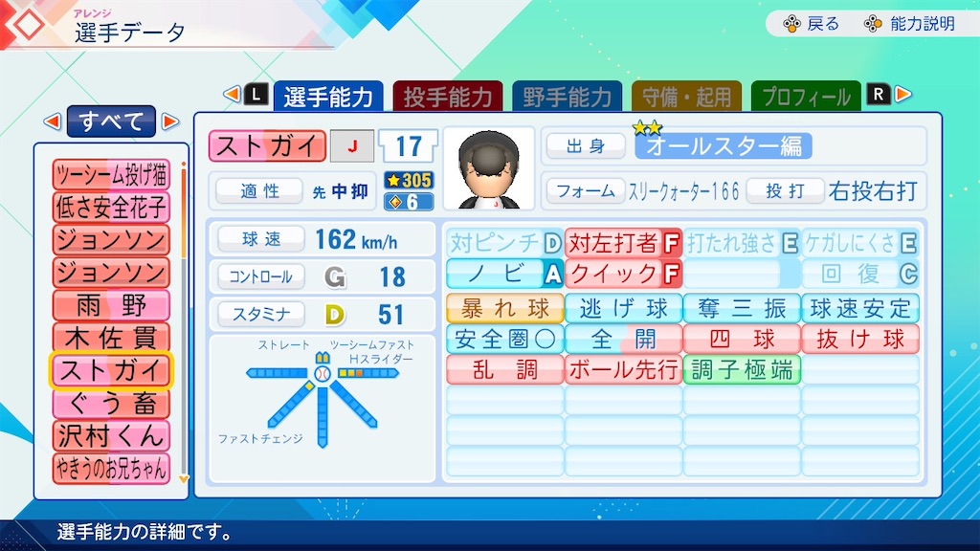
Task: Select player 沢村くん in list
Action: pos(111,436)
